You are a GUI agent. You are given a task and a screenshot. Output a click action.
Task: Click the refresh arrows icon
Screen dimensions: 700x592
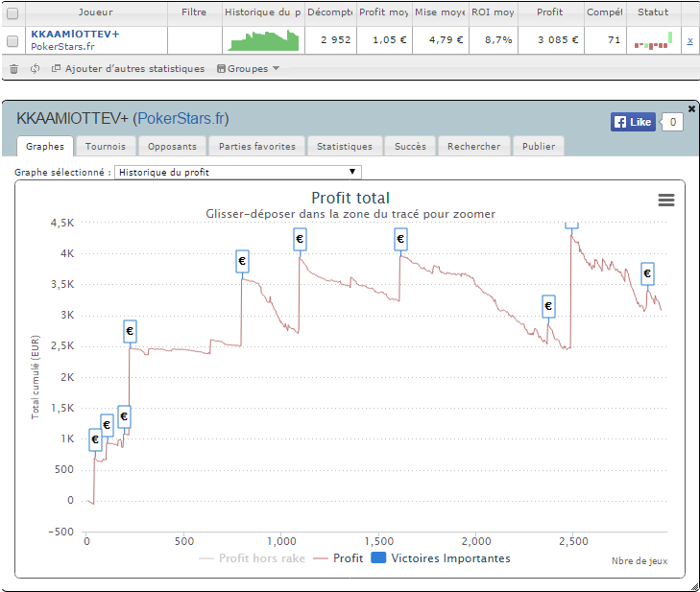click(35, 69)
